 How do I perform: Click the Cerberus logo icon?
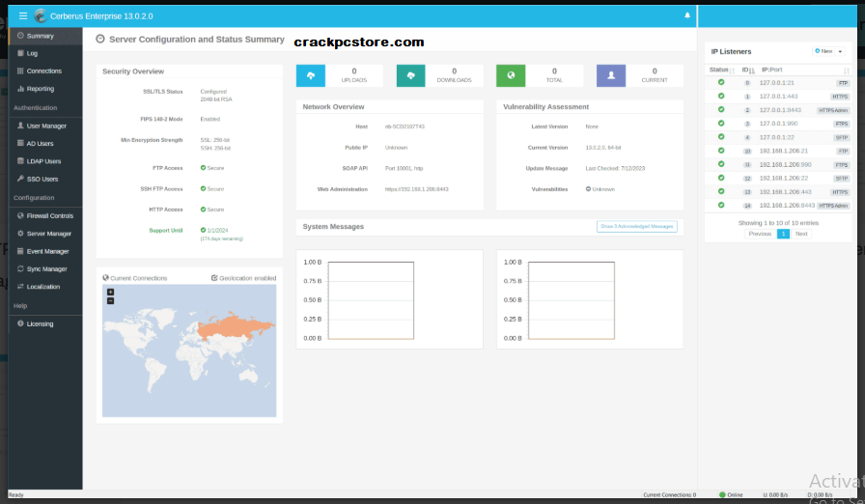click(41, 16)
